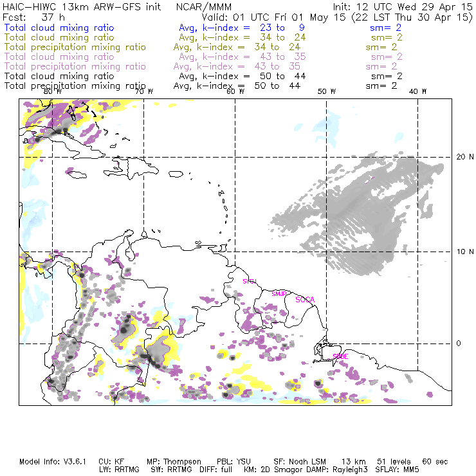
Task: Click the 10 N latitude label
Action: click(465, 252)
